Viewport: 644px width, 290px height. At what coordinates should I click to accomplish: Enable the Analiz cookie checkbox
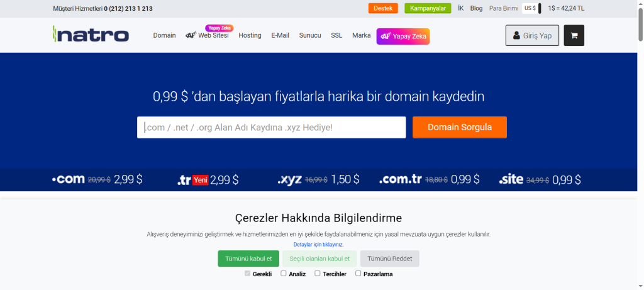point(284,274)
